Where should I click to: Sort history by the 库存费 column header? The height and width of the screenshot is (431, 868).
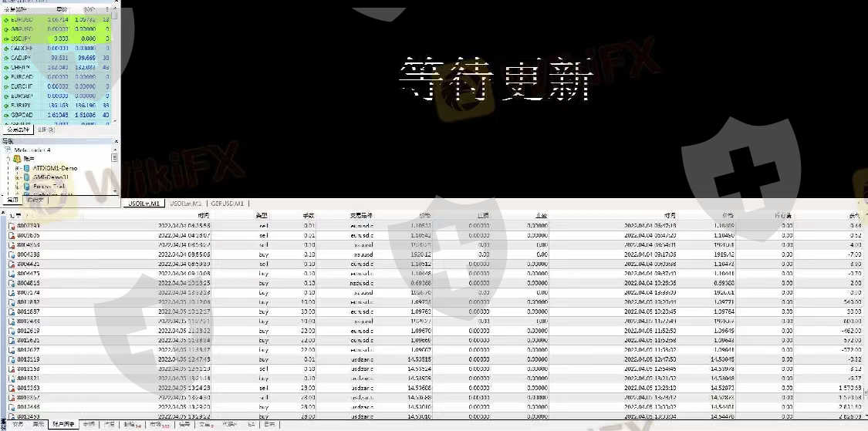click(x=782, y=215)
